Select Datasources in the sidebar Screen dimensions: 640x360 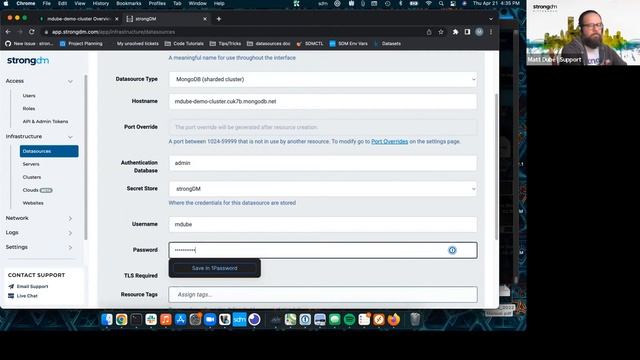49,151
